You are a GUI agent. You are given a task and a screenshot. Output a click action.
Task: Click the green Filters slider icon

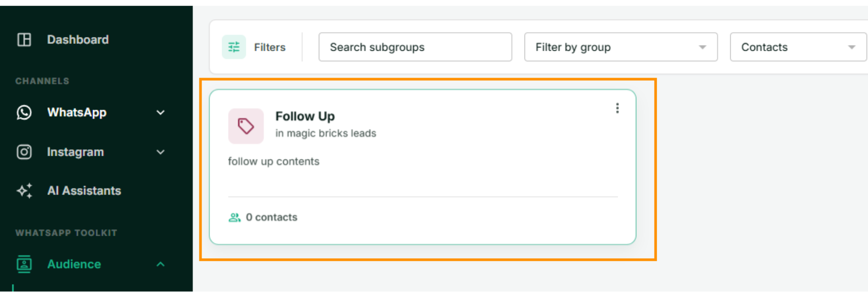point(234,47)
